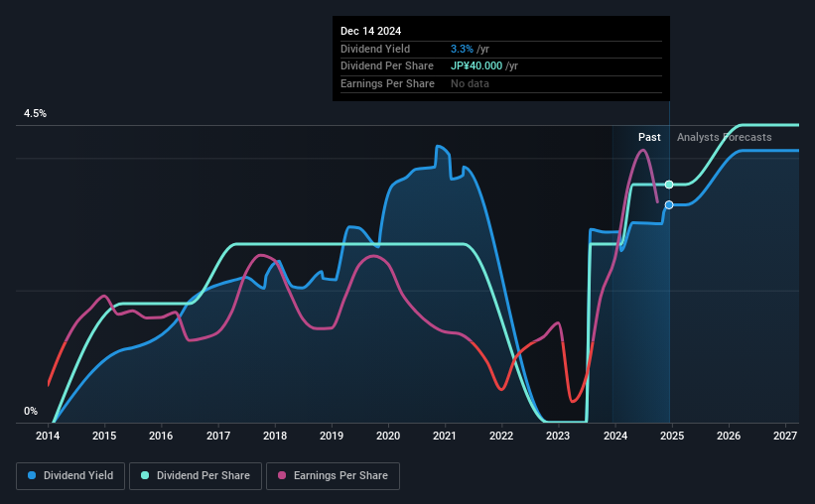
Task: Click the 2027 x-axis label
Action: [785, 436]
